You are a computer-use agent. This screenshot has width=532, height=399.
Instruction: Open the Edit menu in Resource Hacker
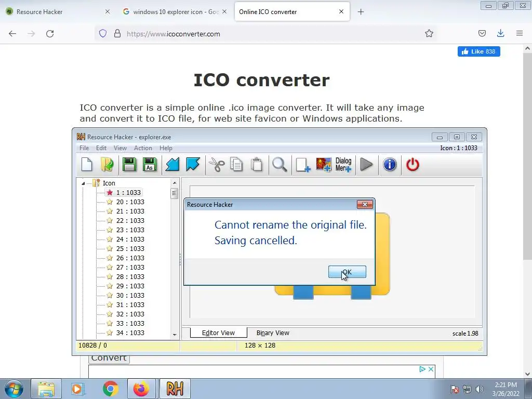101,148
